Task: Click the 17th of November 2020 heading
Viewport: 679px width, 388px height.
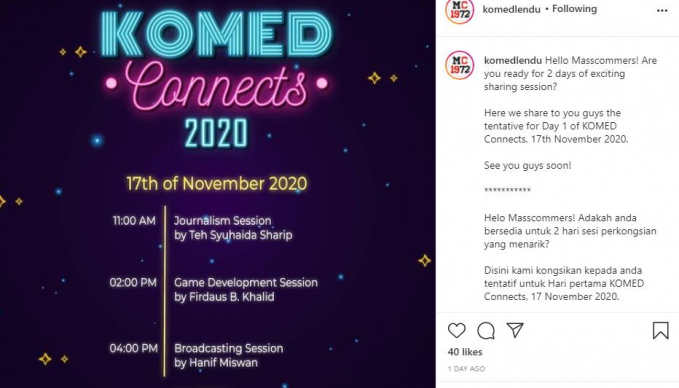Action: click(x=217, y=184)
